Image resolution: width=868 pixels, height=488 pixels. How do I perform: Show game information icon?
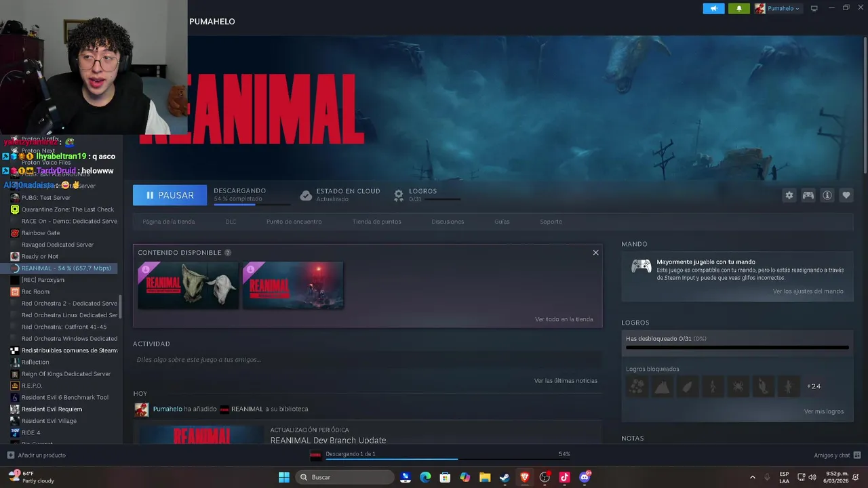827,195
